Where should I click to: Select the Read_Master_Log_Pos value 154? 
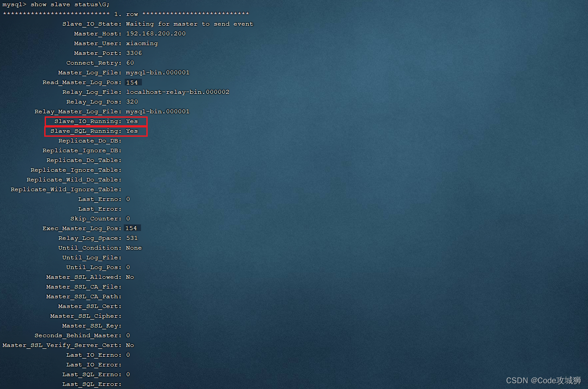(132, 82)
